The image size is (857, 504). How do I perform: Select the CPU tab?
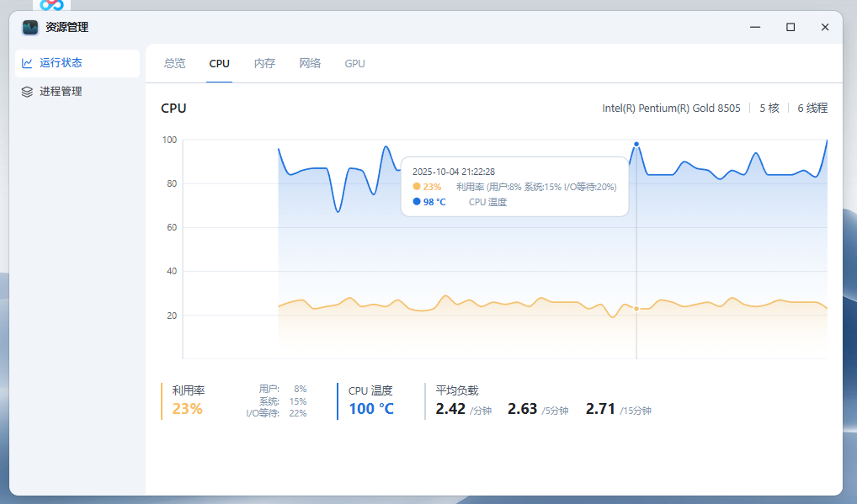219,63
